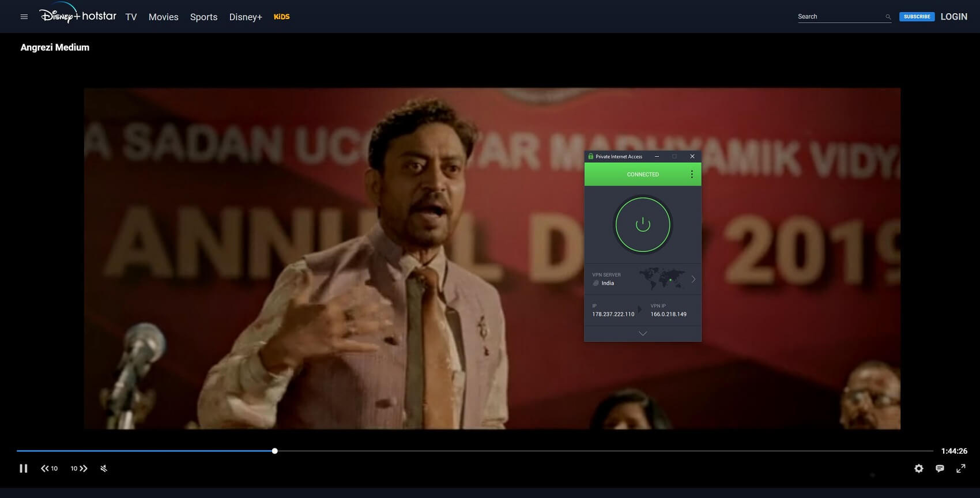Expand the VPN panel downward arrow

click(643, 334)
